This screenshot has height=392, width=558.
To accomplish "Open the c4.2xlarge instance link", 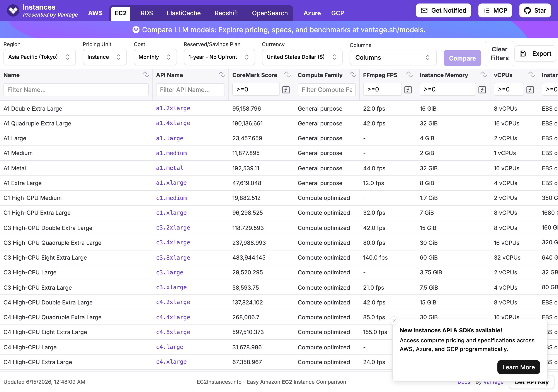I will point(173,302).
